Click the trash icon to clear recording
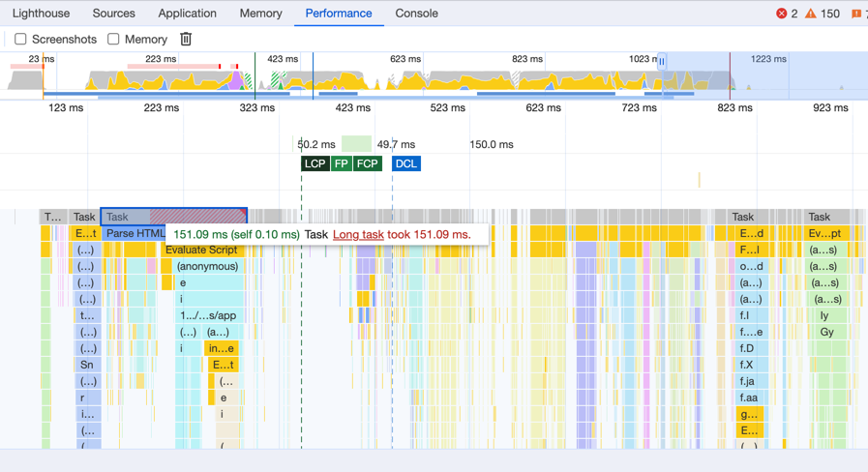The width and height of the screenshot is (868, 472). [186, 39]
